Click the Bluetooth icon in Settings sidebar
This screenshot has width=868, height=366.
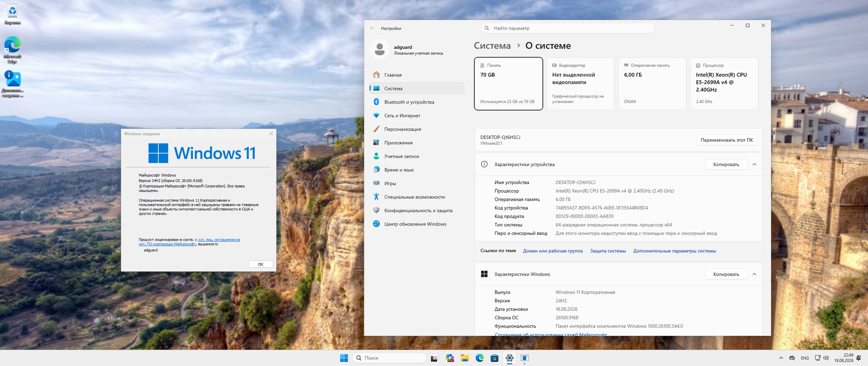376,102
